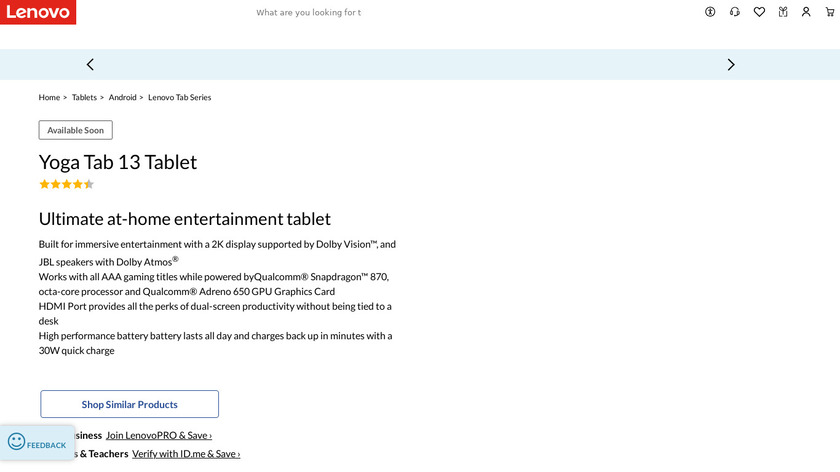Image resolution: width=840 pixels, height=472 pixels.
Task: Open the Lenovo logo home link
Action: (x=38, y=12)
